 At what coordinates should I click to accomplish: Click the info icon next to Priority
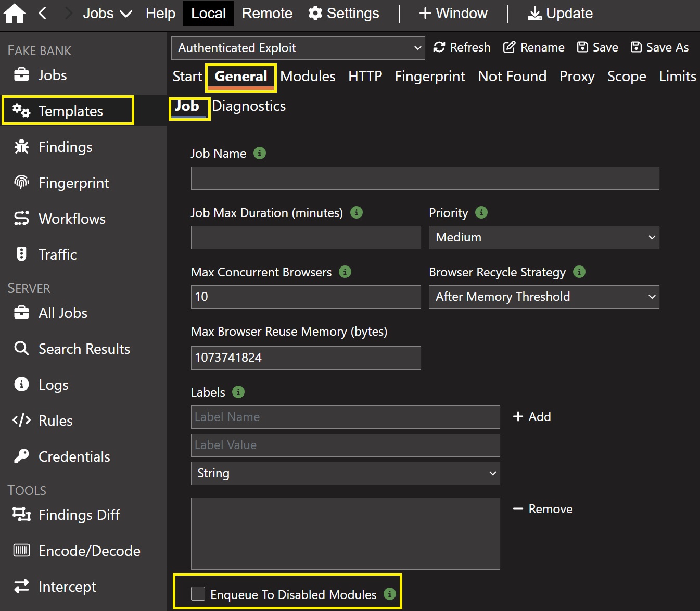click(x=481, y=212)
